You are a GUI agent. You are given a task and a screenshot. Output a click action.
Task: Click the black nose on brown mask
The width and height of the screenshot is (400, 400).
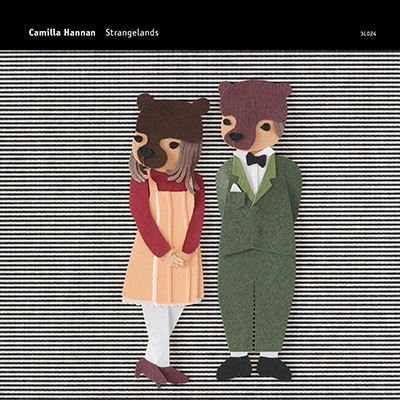[146, 152]
